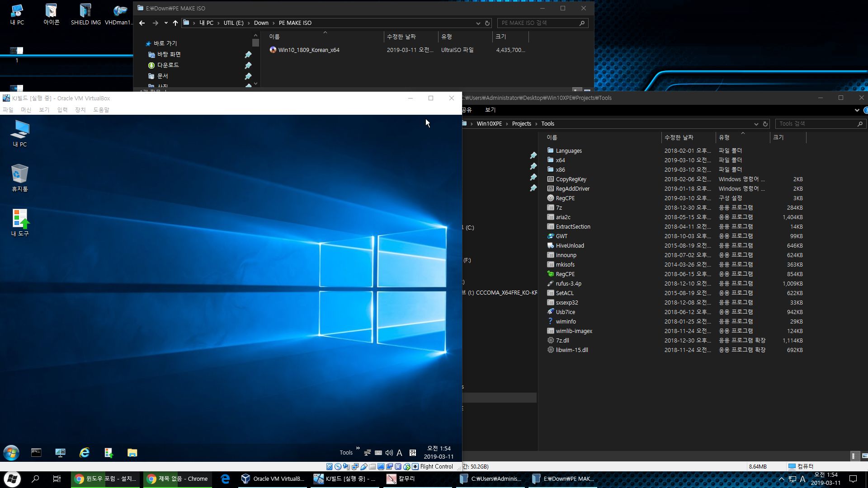The image size is (868, 488).
Task: Go up one folder in PE MAKE ISO explorer
Action: 175,23
